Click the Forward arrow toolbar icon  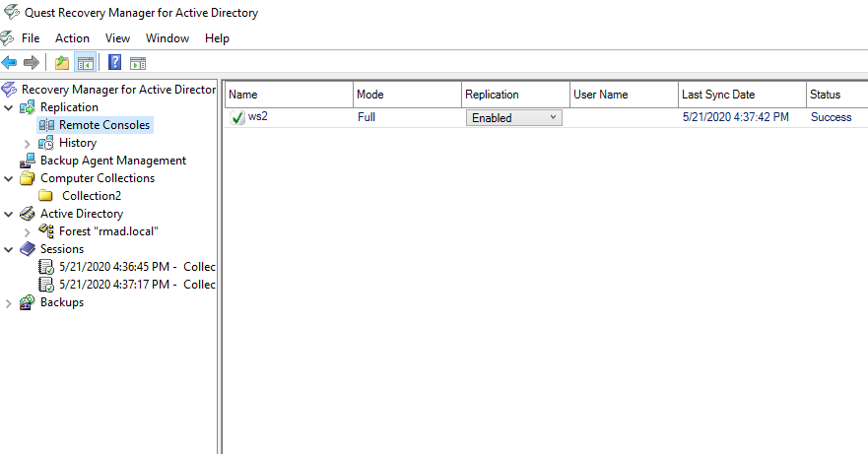tap(32, 63)
